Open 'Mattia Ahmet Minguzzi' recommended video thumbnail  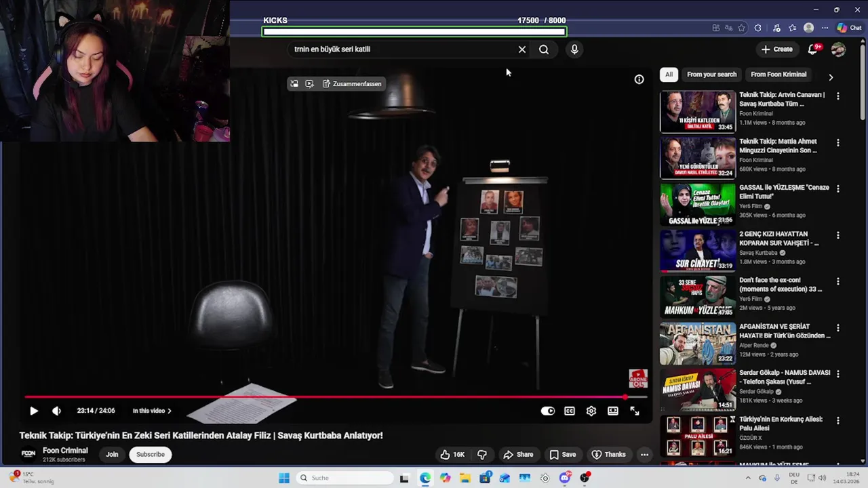(698, 158)
